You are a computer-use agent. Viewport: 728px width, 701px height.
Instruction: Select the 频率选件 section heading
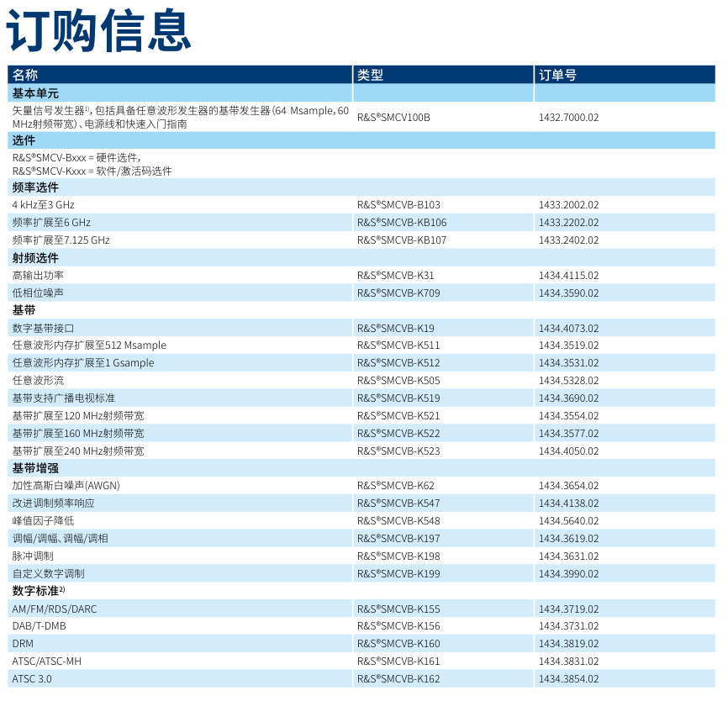click(35, 187)
